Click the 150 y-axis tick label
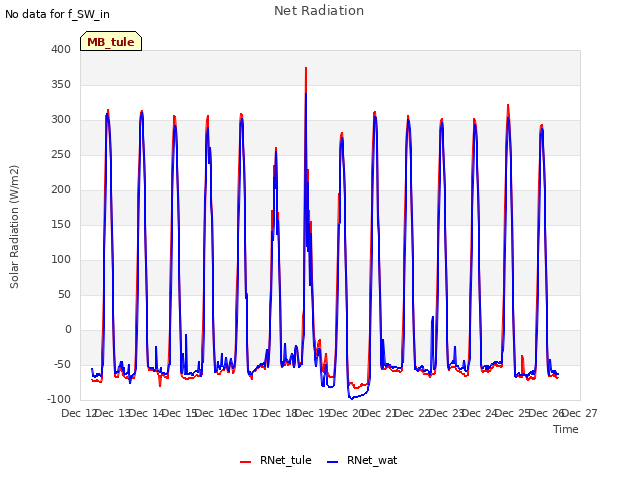The height and width of the screenshot is (480, 640). (x=61, y=224)
